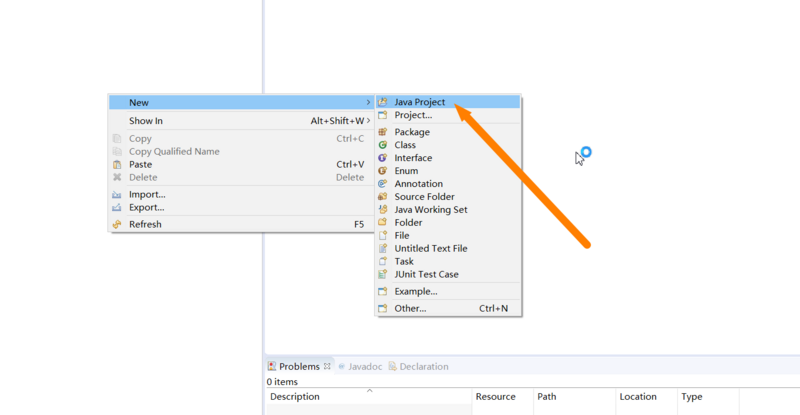Click the Untitled Text File icon
The width and height of the screenshot is (800, 415).
point(383,248)
